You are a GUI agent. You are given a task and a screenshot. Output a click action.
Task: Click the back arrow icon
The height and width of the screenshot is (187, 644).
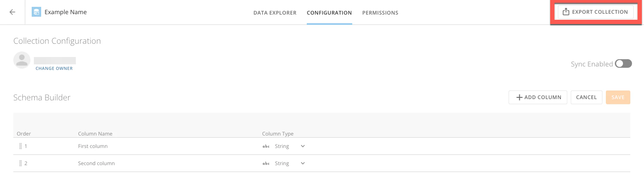click(12, 12)
